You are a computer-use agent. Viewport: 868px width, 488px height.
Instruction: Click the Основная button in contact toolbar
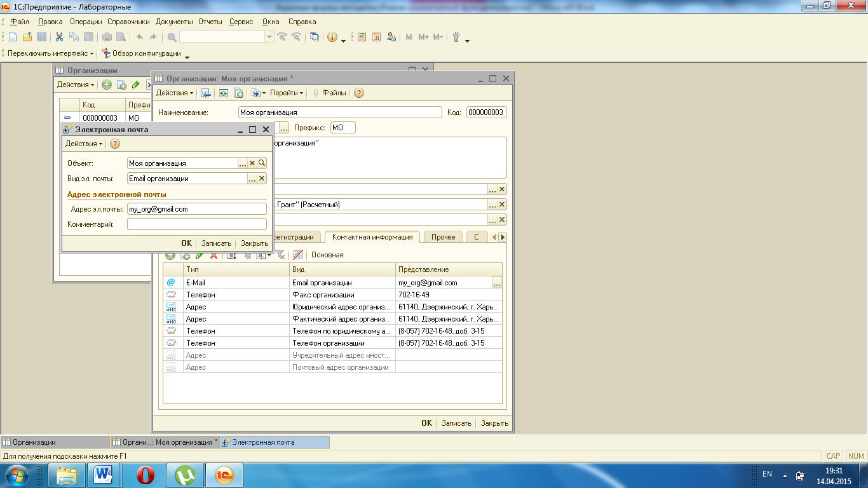click(327, 255)
